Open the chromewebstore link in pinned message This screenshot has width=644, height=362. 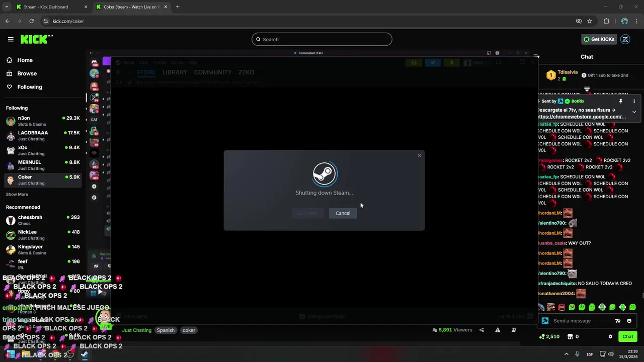point(582,117)
